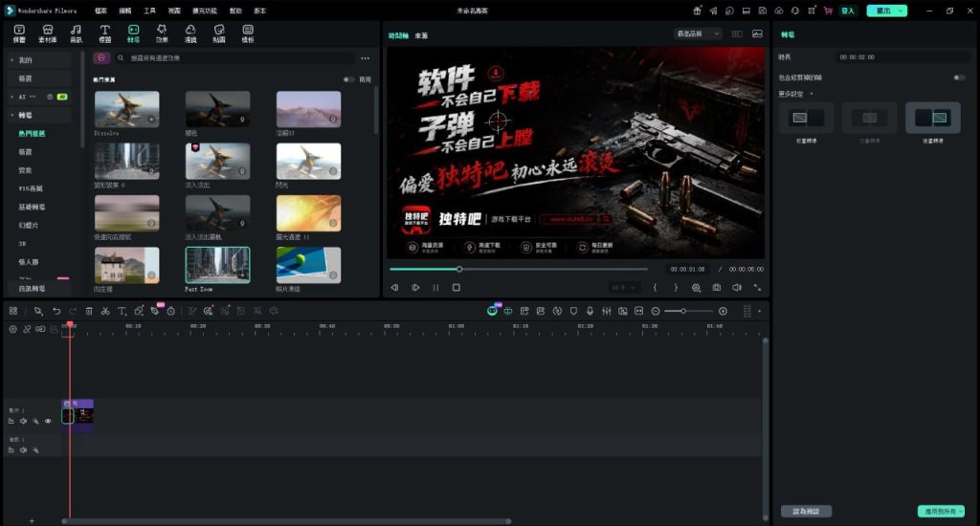Click the speed clock icon in timeline toolbar
This screenshot has width=980, height=526.
(x=170, y=311)
